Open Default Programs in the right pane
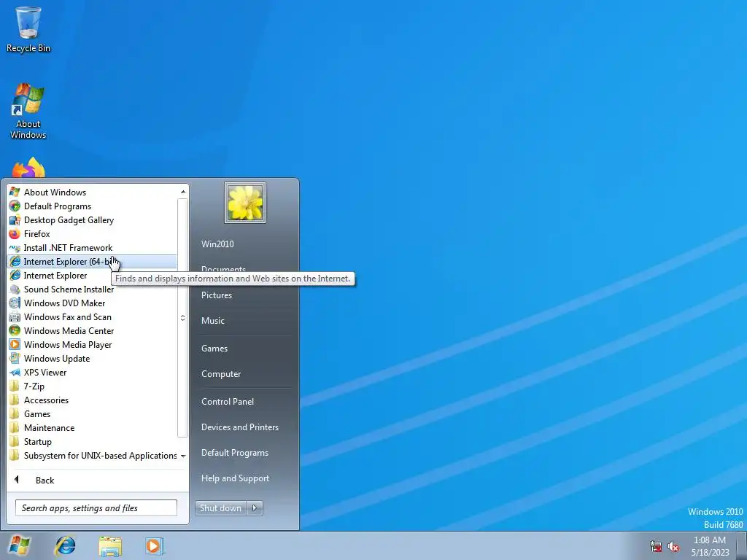 coord(235,452)
